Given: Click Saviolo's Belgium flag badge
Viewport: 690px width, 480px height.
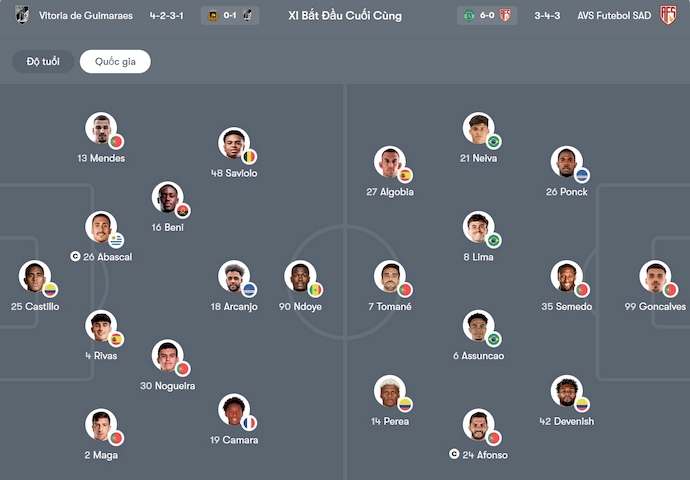Looking at the screenshot, I should tap(249, 157).
